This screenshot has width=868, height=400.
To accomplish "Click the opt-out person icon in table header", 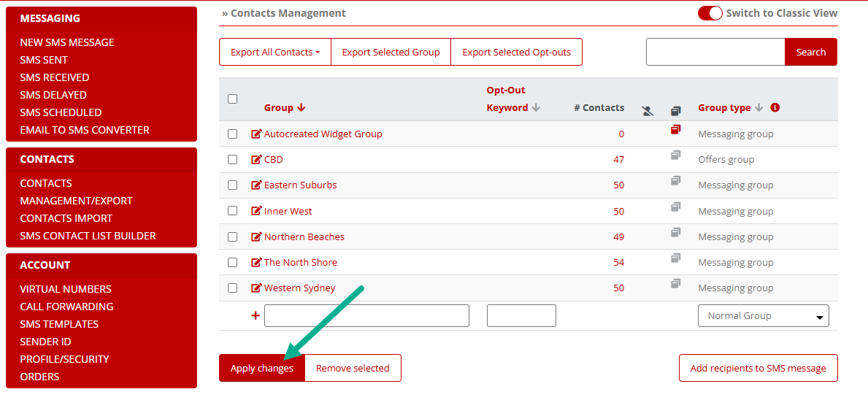I will pos(648,111).
